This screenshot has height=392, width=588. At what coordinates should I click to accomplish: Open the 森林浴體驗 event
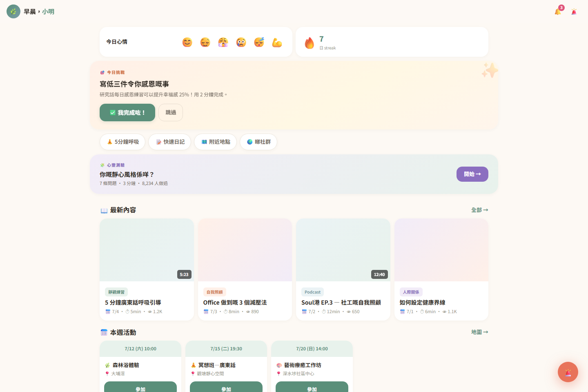(126, 365)
